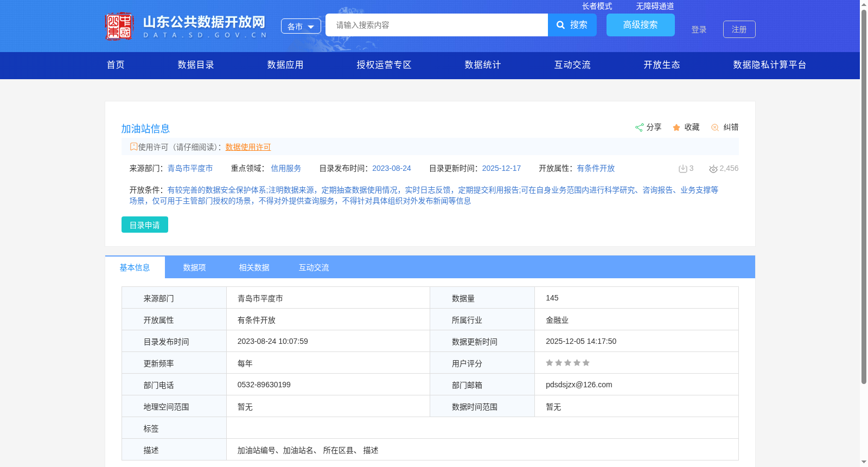868x467 pixels.
Task: Switch to the 相关数据 tab
Action: (x=254, y=267)
